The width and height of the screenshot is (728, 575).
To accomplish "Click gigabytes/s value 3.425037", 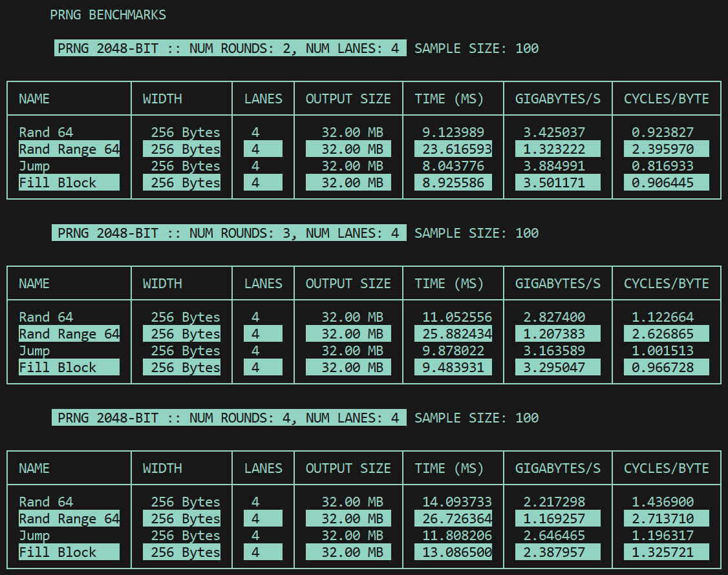I will click(554, 132).
